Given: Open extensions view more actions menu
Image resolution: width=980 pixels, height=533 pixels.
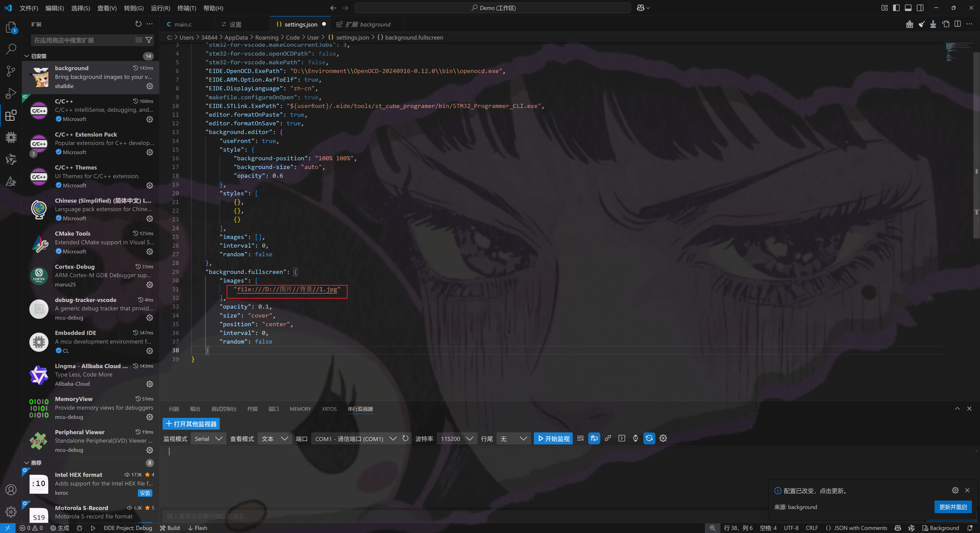Looking at the screenshot, I should pyautogui.click(x=150, y=24).
